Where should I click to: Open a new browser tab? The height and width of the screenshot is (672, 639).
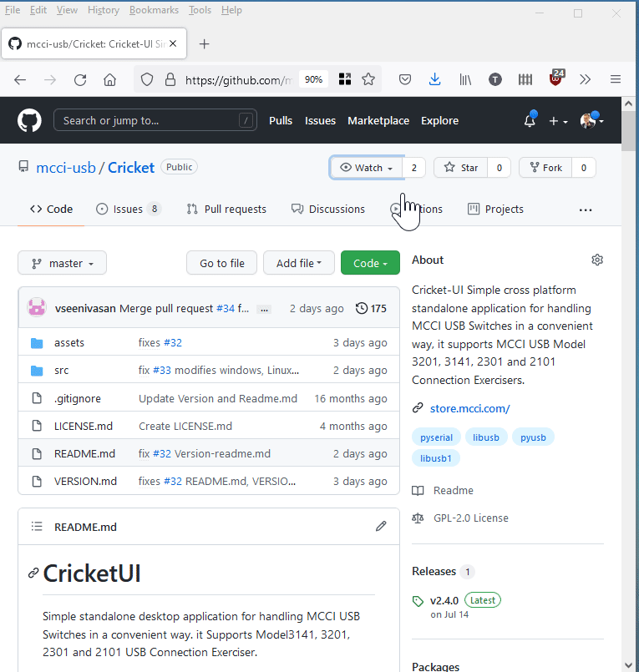click(x=204, y=43)
